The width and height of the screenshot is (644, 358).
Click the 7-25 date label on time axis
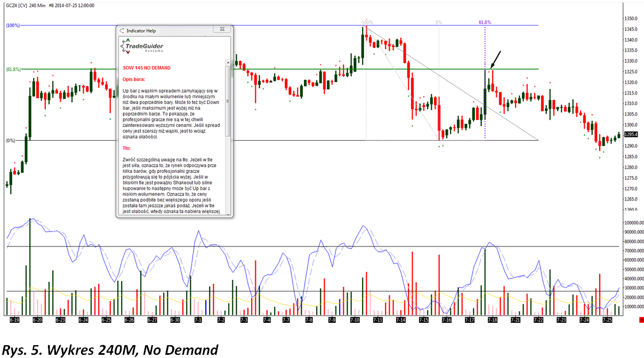pos(607,320)
